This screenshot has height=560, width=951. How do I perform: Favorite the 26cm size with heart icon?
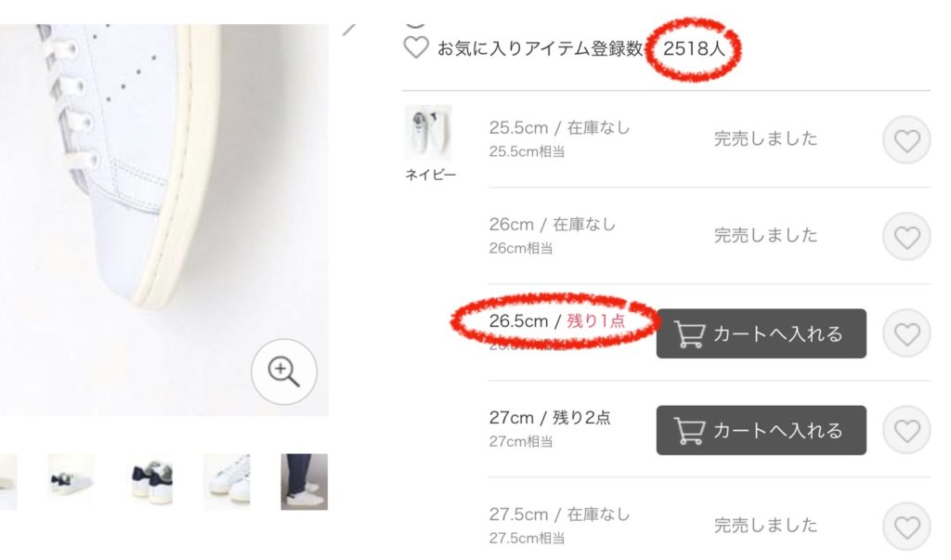[906, 237]
